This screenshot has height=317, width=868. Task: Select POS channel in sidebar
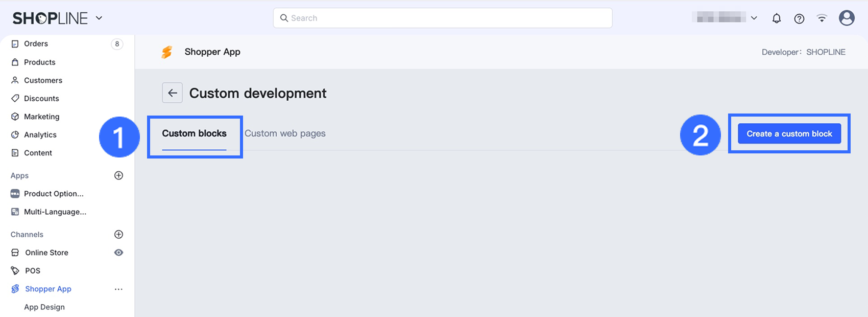(33, 271)
